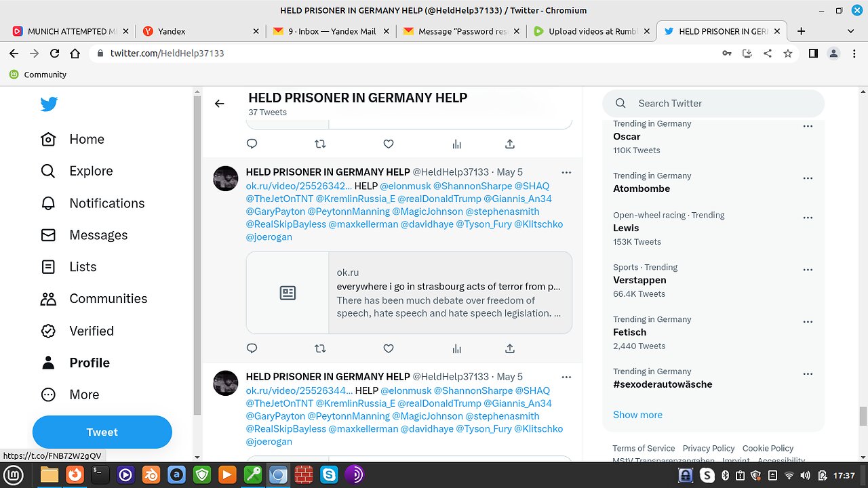This screenshot has height=488, width=868.
Task: Reload the page
Action: pyautogui.click(x=55, y=54)
